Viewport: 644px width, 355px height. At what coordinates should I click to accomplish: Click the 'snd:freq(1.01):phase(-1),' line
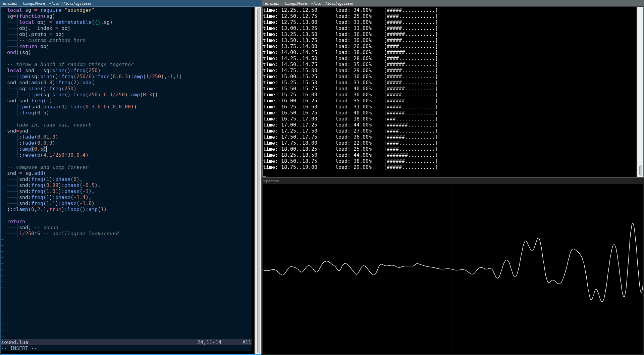(x=57, y=191)
